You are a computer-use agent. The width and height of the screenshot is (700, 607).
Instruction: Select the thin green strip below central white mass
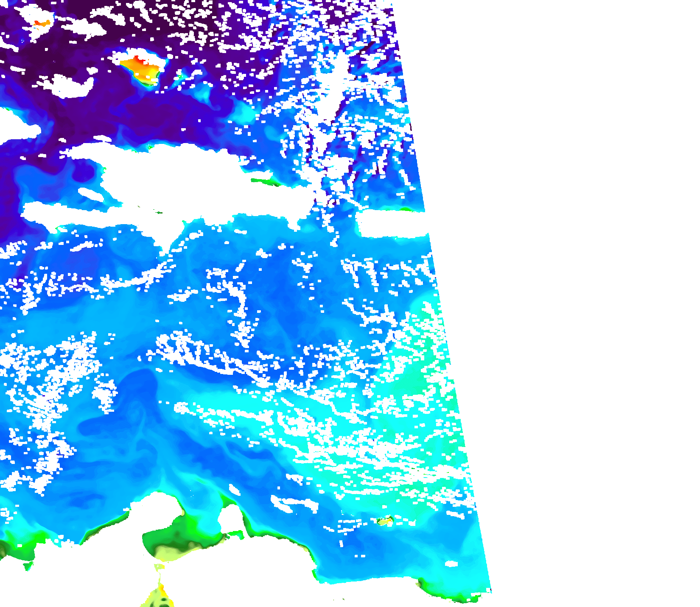(265, 182)
